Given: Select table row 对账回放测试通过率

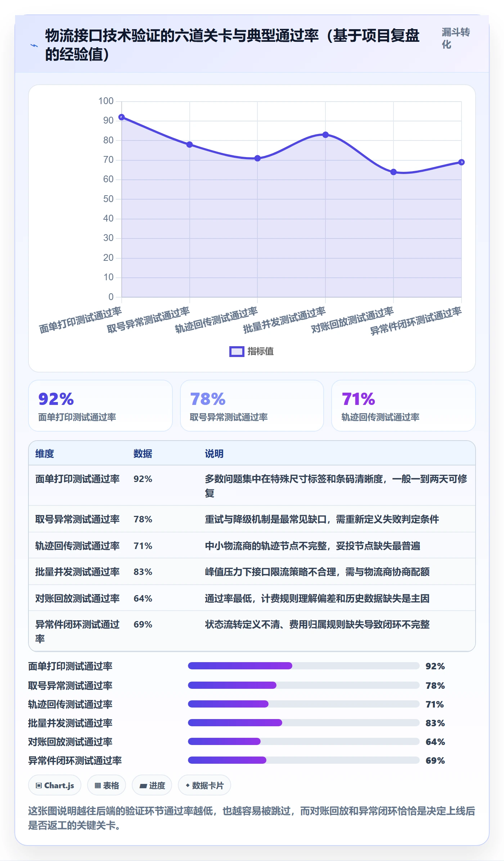Looking at the screenshot, I should [x=252, y=598].
